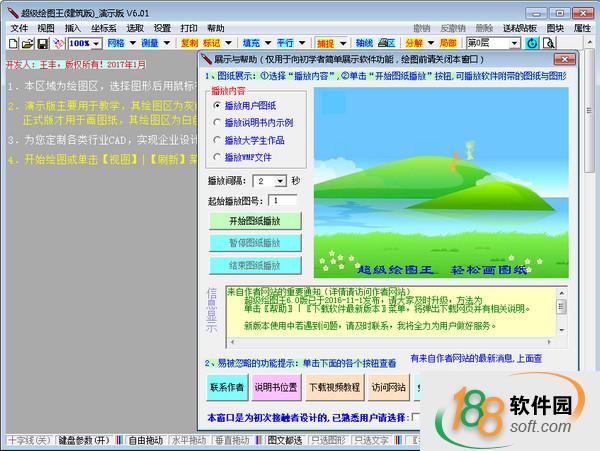Click the 平行 parallel toolbar button

pos(285,43)
